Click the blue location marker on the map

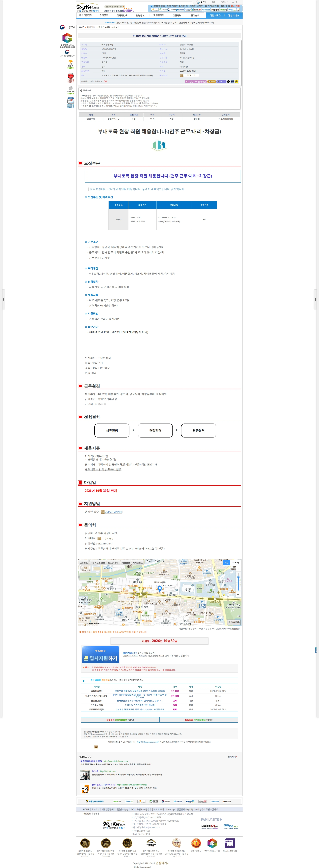(x=160, y=589)
